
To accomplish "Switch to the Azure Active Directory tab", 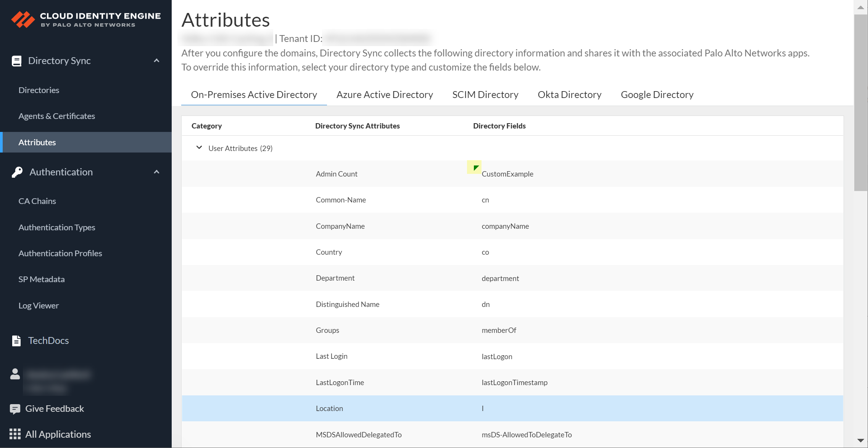I will 384,95.
